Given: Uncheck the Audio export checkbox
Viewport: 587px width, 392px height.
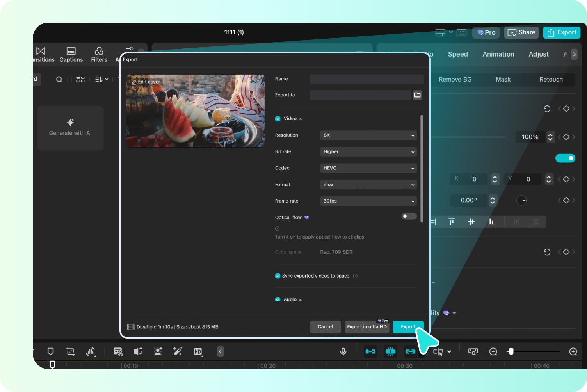Looking at the screenshot, I should point(277,299).
